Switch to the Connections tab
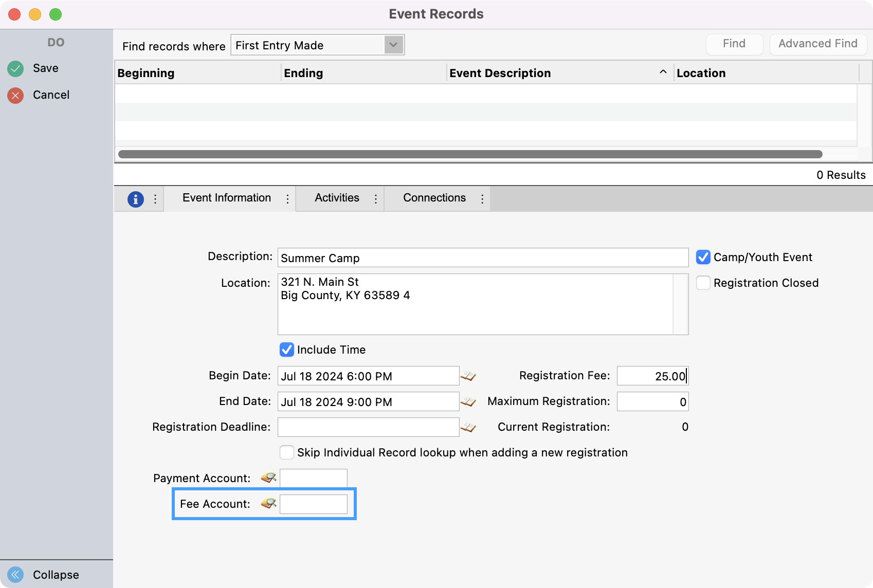 (x=434, y=198)
